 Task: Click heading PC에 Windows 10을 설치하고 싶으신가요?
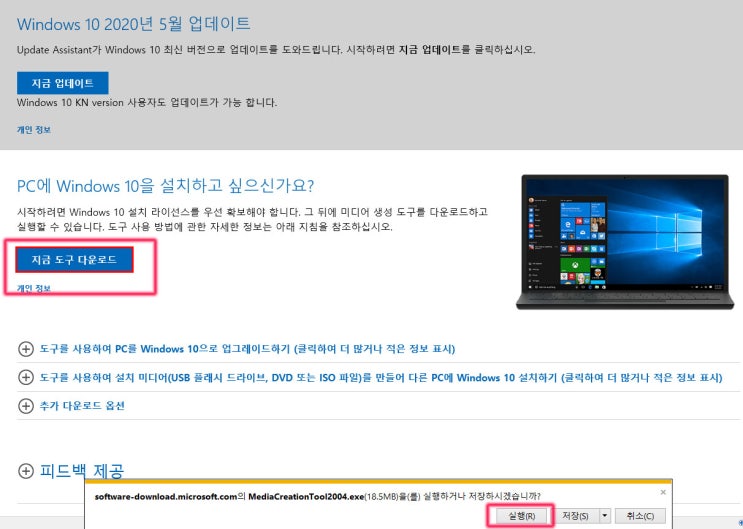(165, 186)
